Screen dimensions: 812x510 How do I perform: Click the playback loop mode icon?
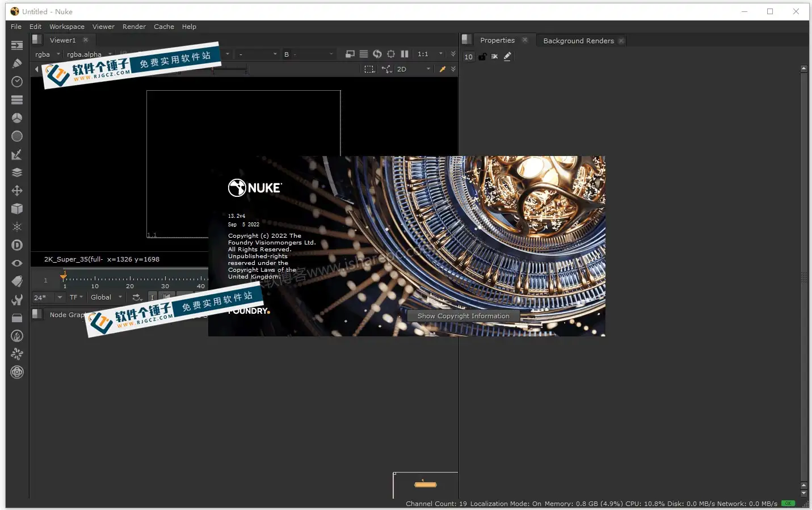click(137, 297)
